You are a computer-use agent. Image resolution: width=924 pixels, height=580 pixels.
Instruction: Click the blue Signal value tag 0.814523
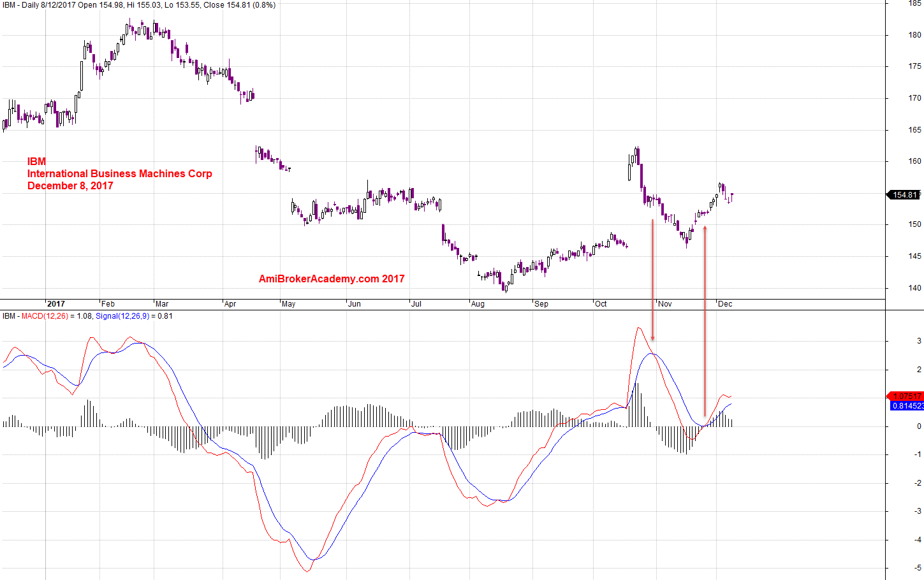907,406
